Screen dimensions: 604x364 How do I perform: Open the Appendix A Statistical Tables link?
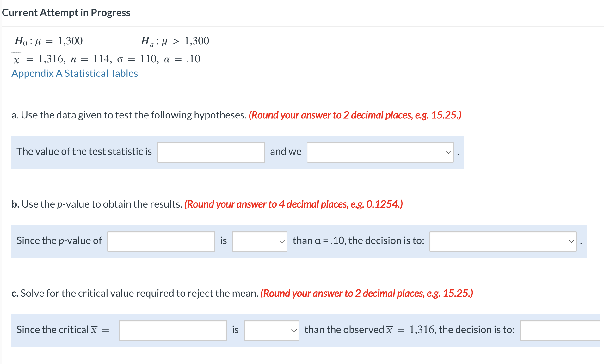pyautogui.click(x=74, y=73)
